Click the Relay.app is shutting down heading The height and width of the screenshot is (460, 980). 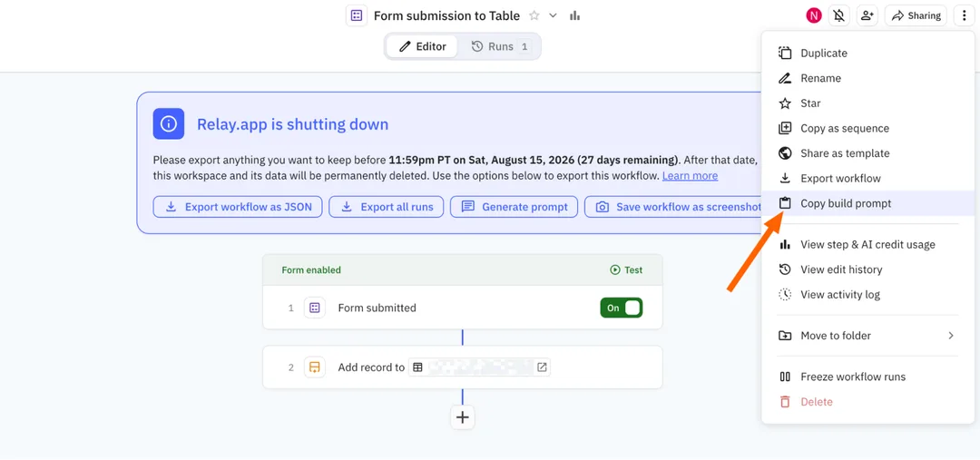292,123
